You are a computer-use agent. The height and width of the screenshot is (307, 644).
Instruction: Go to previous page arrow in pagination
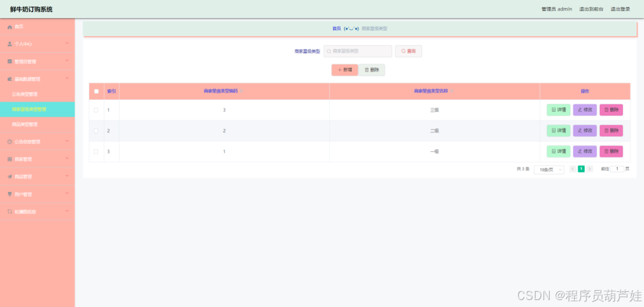(x=572, y=169)
